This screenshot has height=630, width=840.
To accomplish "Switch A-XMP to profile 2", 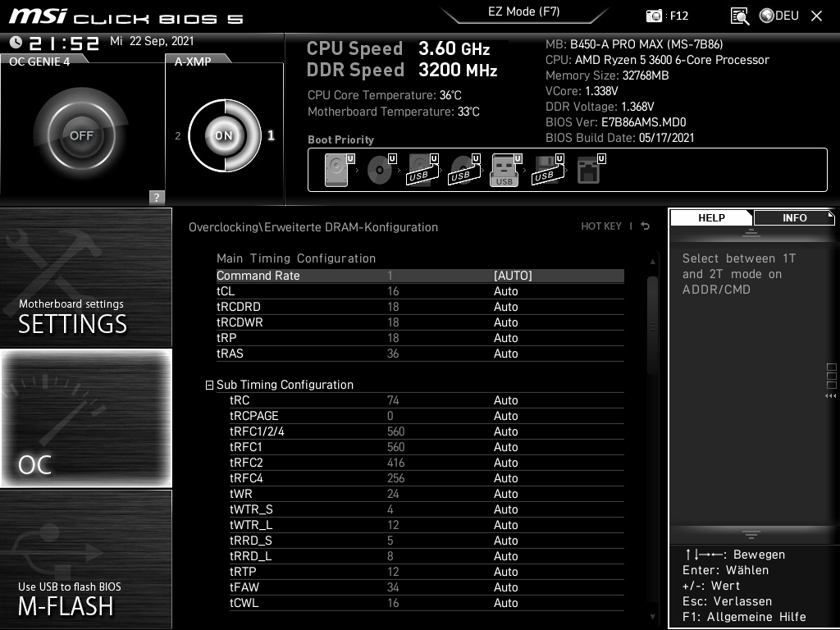I will (x=179, y=135).
